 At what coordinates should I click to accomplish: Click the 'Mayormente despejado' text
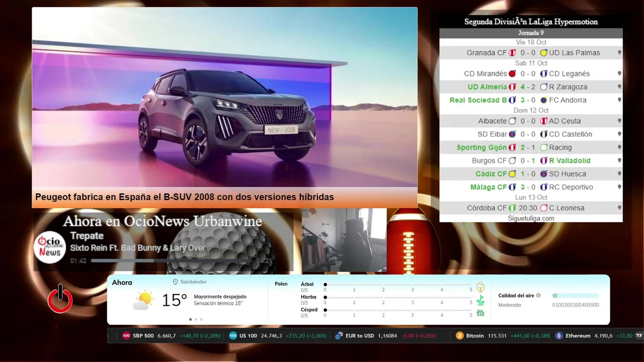[x=220, y=297]
